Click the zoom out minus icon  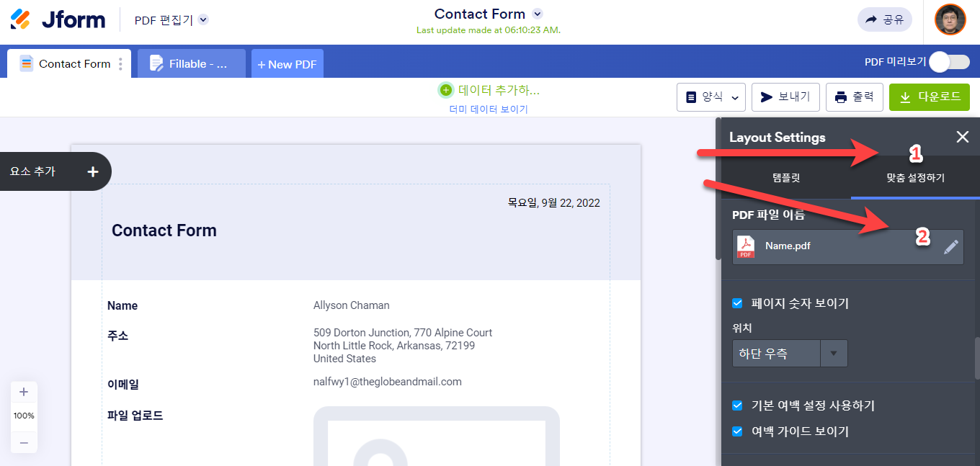click(24, 442)
